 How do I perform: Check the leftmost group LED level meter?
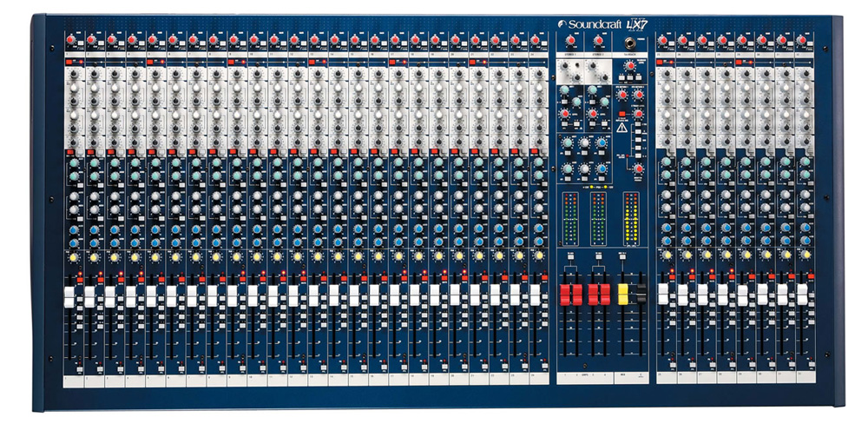pos(569,220)
